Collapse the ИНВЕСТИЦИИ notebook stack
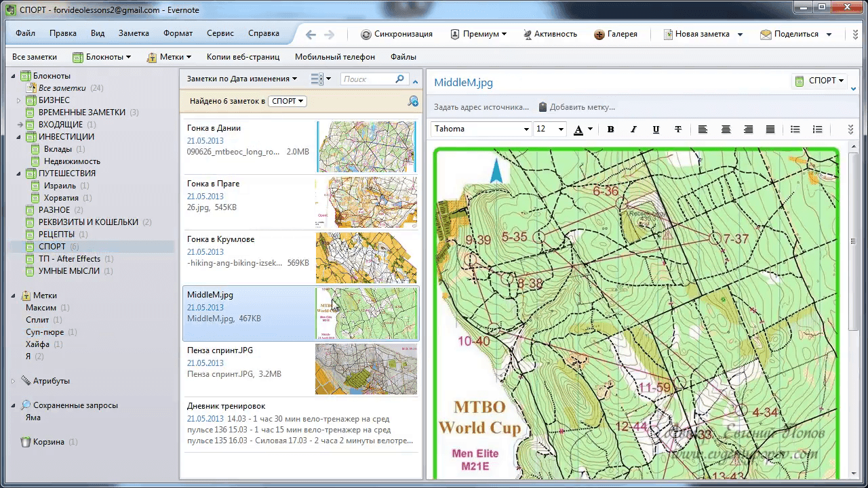The height and width of the screenshot is (488, 868). [20, 137]
